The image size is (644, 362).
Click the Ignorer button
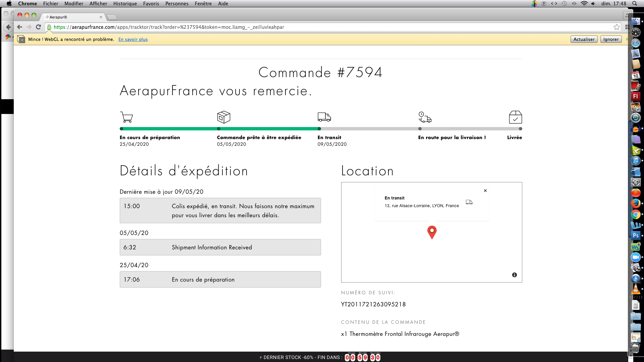tap(611, 39)
